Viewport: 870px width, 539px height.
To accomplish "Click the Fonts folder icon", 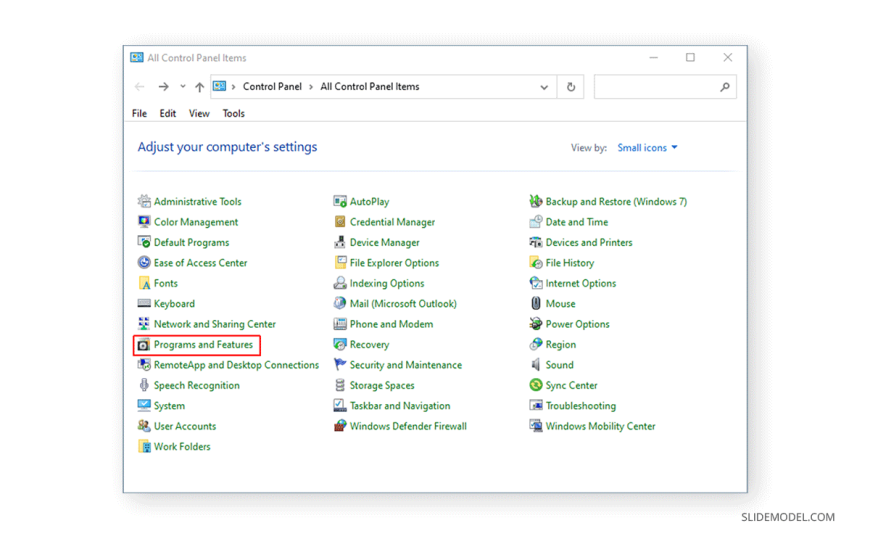I will point(144,283).
